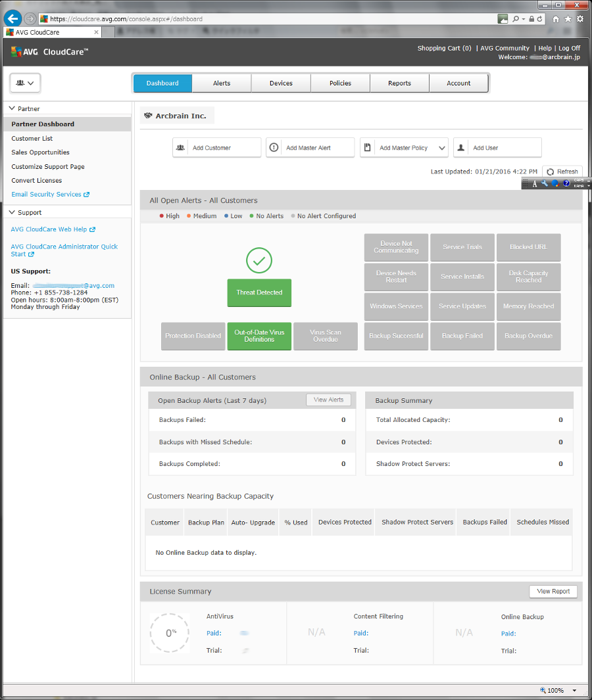592x700 pixels.
Task: Open the Reports tab
Action: (x=399, y=83)
